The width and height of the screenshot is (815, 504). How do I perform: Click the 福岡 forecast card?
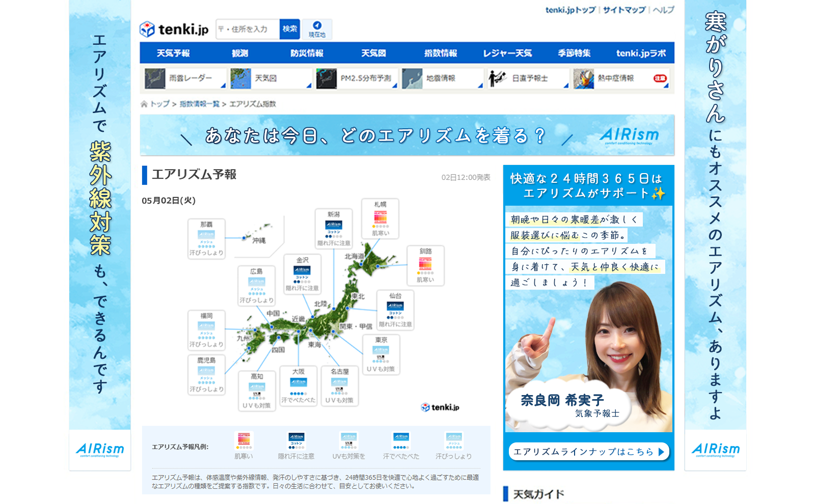(x=206, y=330)
